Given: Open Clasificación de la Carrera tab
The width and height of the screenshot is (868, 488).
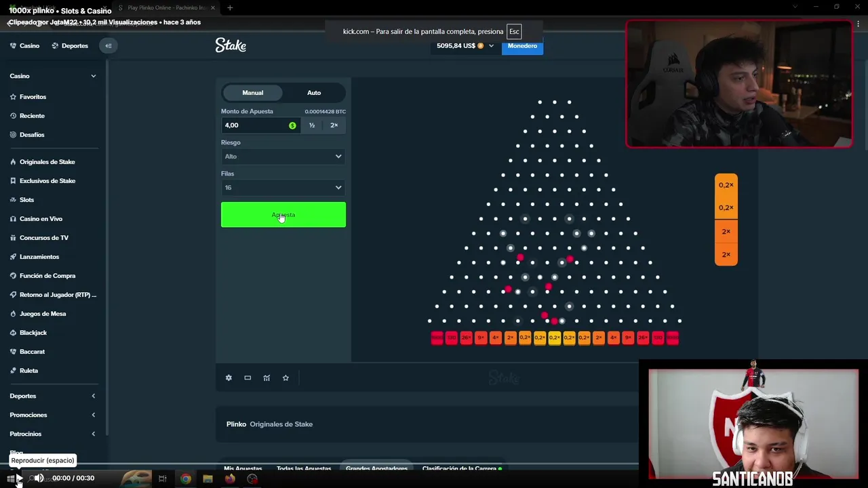Looking at the screenshot, I should coord(461,468).
